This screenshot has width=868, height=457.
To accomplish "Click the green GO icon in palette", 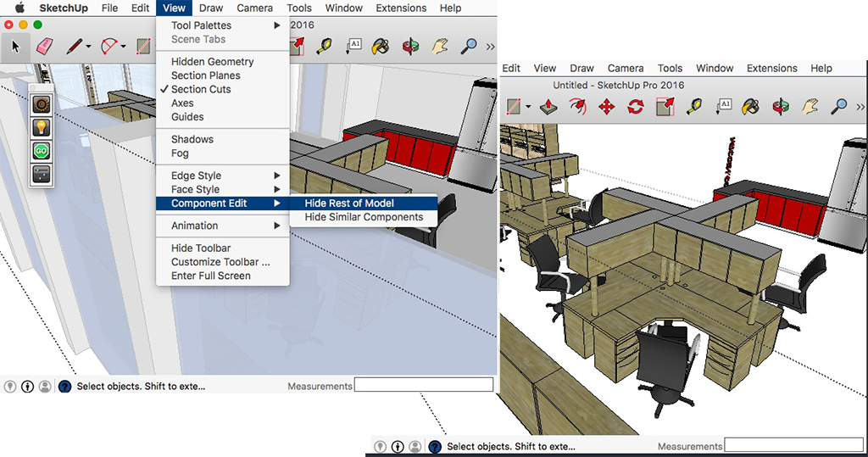I will pyautogui.click(x=42, y=151).
